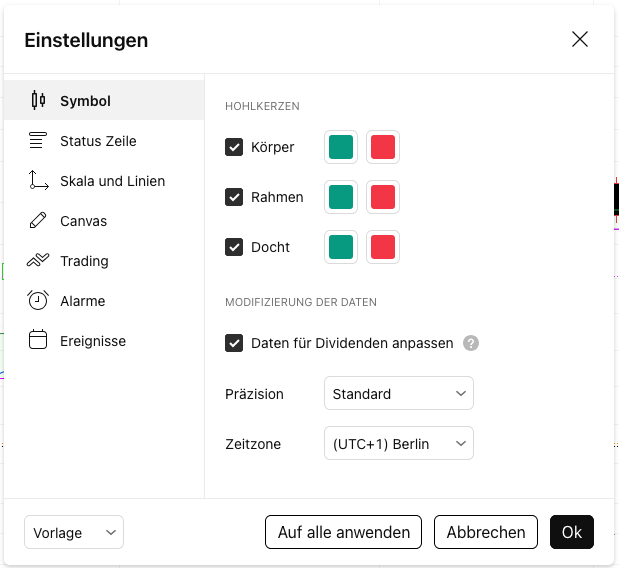Pick the green Körper color swatch

(x=341, y=147)
